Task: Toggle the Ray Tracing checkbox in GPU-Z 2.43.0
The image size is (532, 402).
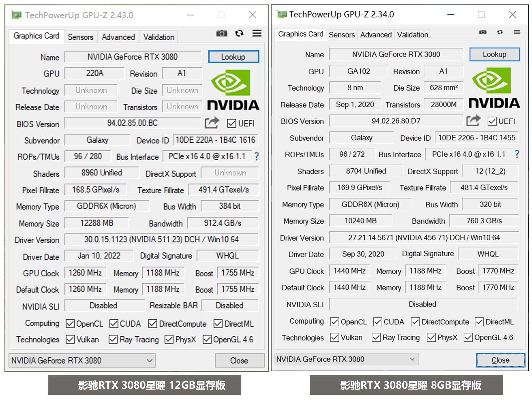Action: coord(113,339)
